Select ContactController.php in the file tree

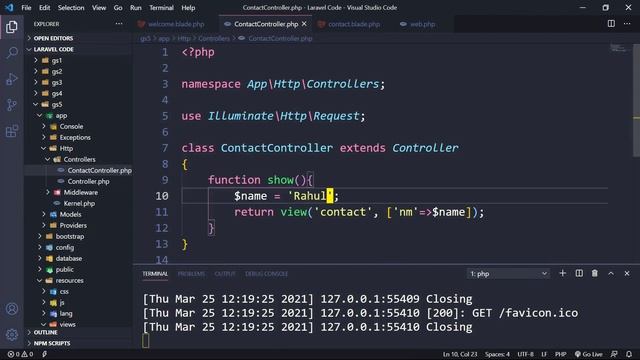tap(99, 171)
